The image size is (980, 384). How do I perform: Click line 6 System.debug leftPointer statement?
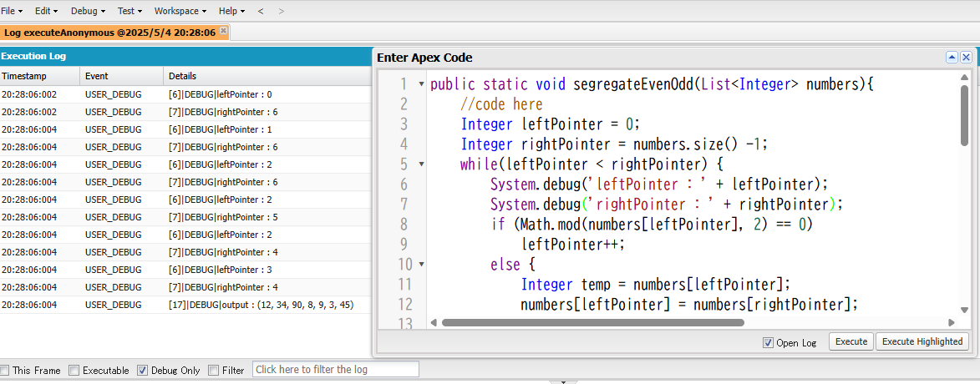point(659,184)
